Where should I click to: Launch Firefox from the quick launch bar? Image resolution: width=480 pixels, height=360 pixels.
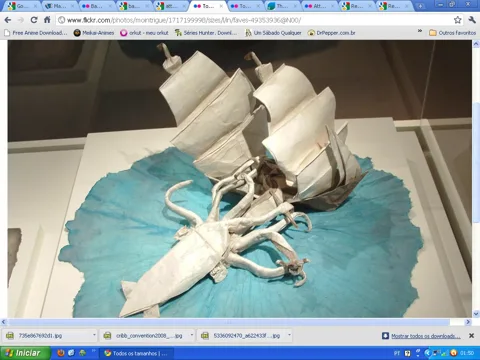61,353
